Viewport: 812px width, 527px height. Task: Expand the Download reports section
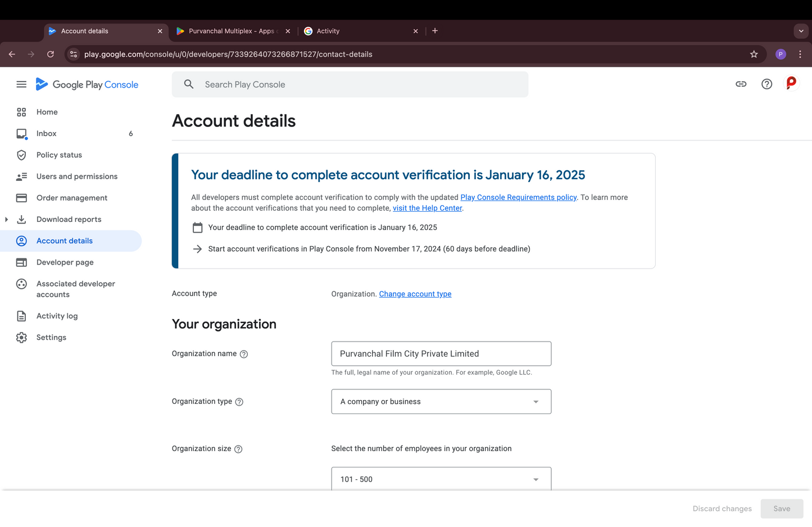[7, 220]
